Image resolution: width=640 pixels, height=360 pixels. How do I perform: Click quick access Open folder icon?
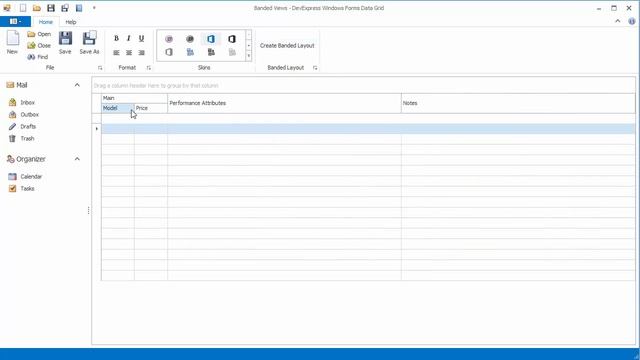point(37,8)
